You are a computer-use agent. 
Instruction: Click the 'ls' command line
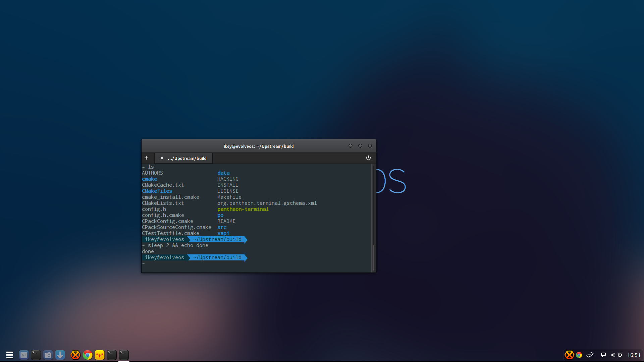tap(151, 167)
